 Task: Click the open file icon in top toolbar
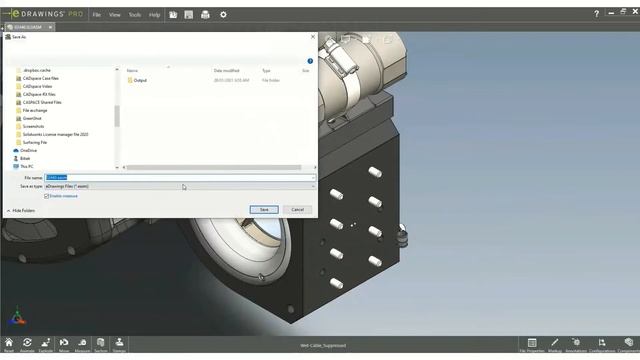point(173,15)
